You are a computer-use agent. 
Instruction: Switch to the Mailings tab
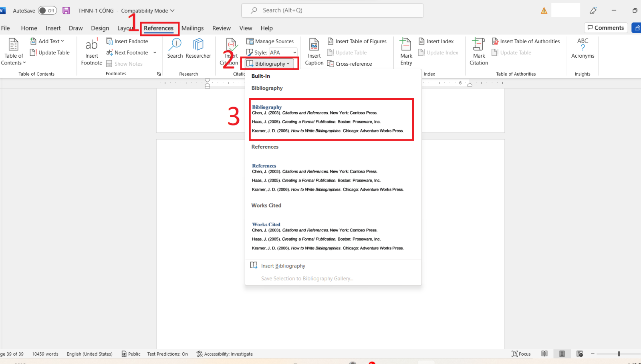click(192, 28)
